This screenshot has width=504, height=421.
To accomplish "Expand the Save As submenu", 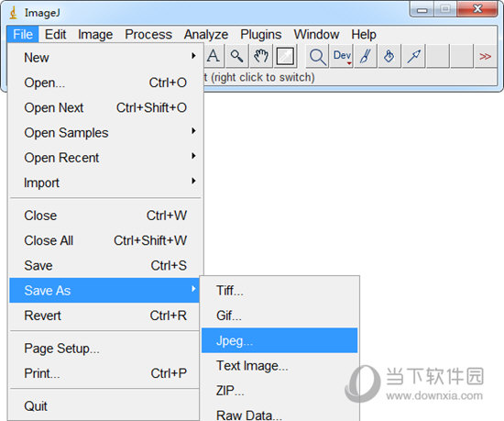I will click(x=104, y=291).
